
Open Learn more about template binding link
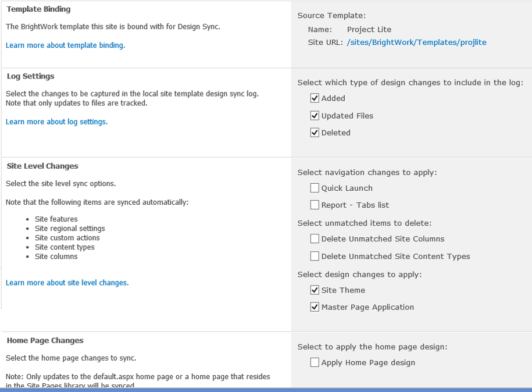click(x=65, y=45)
